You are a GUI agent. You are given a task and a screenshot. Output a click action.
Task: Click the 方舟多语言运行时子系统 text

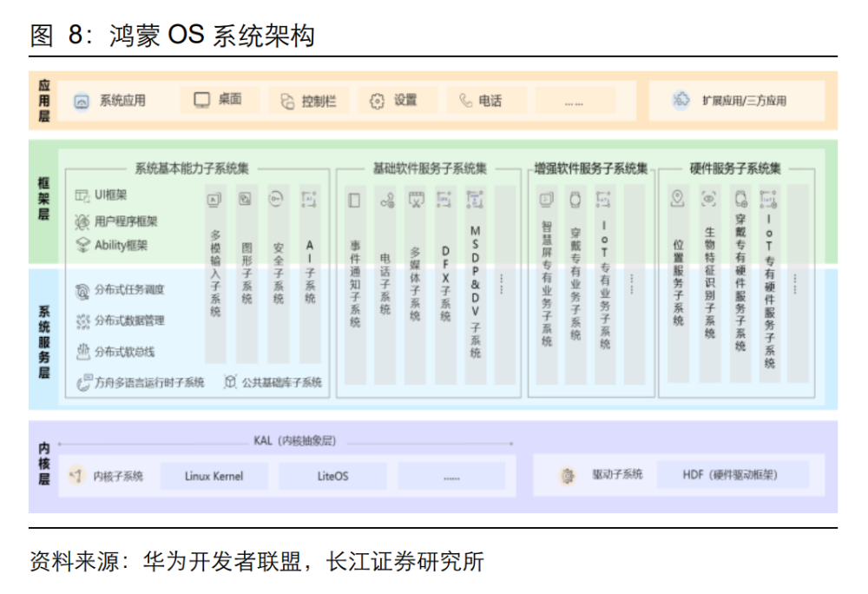(149, 382)
